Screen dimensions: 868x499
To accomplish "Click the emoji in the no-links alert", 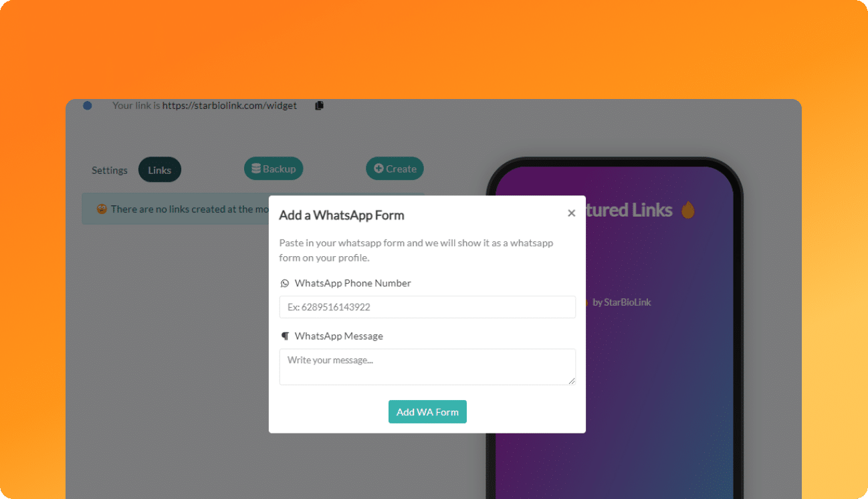I will [102, 209].
